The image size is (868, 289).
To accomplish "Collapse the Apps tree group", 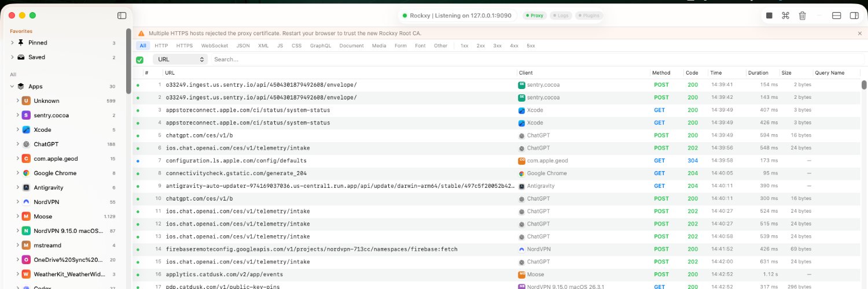I will point(12,86).
